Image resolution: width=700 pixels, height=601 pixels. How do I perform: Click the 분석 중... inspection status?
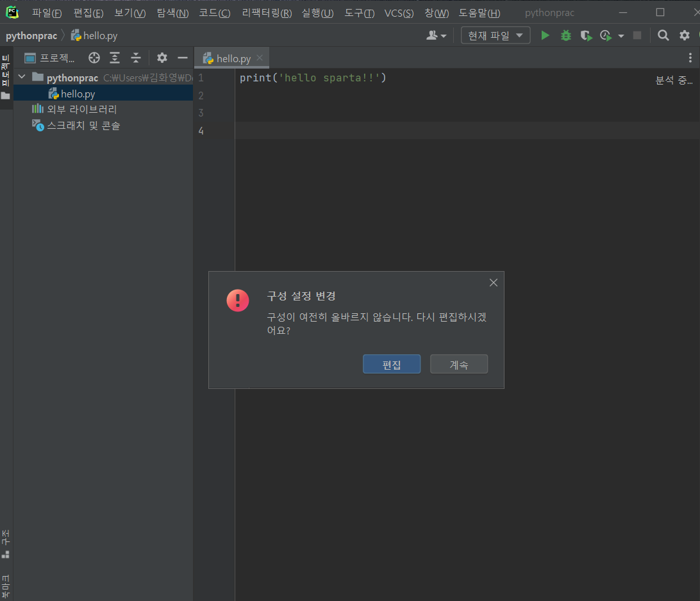click(674, 80)
